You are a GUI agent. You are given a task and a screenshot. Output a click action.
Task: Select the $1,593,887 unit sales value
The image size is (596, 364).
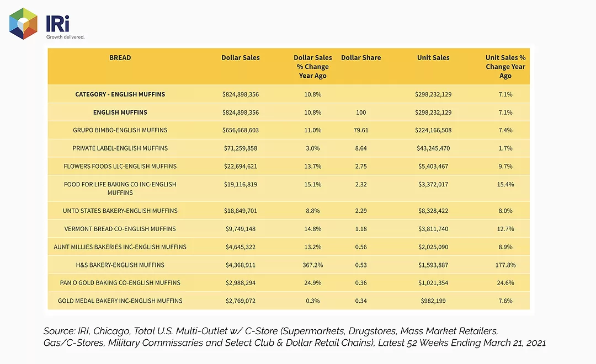point(433,265)
